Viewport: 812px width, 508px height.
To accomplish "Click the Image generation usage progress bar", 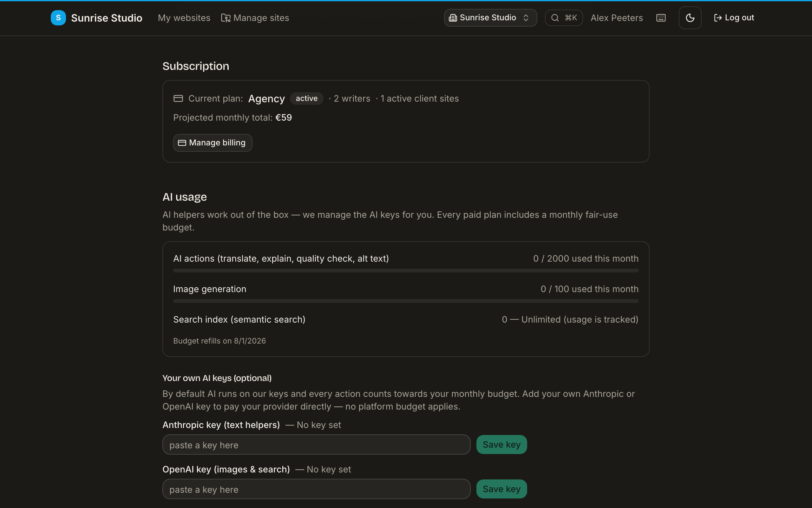I will point(406,301).
